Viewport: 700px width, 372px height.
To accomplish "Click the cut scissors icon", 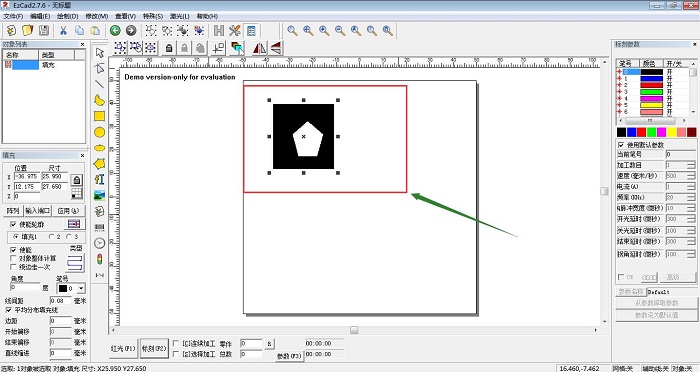I will click(x=63, y=30).
